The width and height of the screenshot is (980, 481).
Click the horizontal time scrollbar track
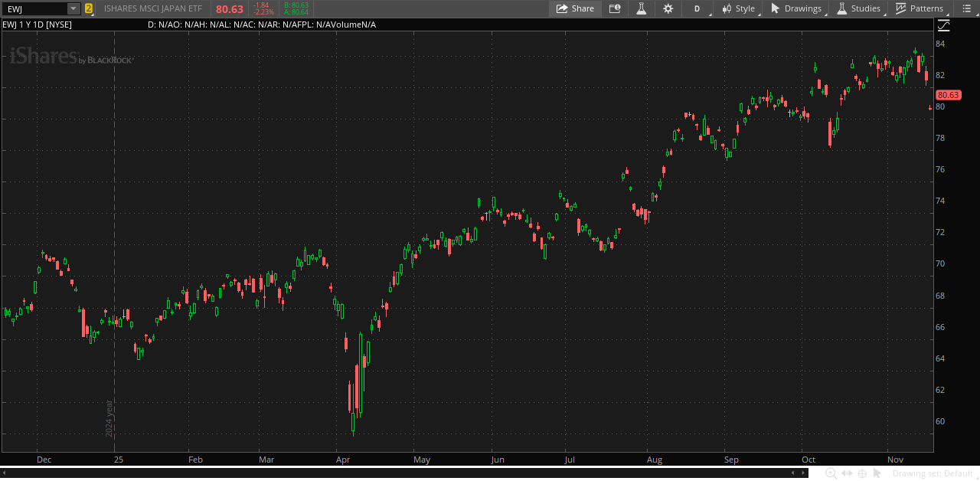[403, 473]
